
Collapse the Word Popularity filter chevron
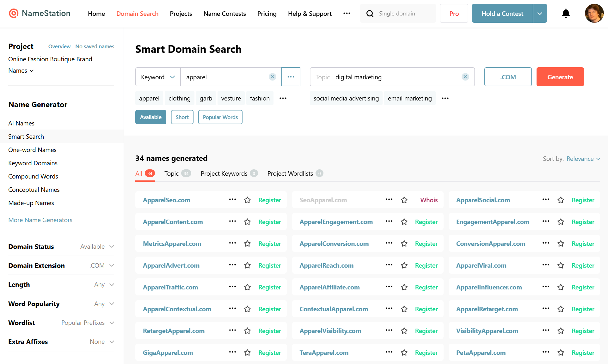click(x=112, y=304)
